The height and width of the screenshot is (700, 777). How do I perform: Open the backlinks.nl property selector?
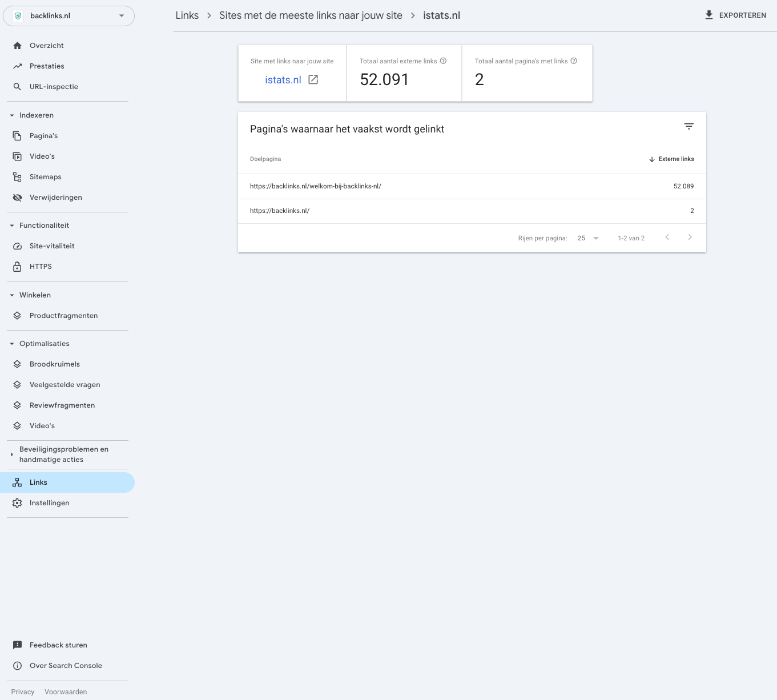(x=69, y=15)
